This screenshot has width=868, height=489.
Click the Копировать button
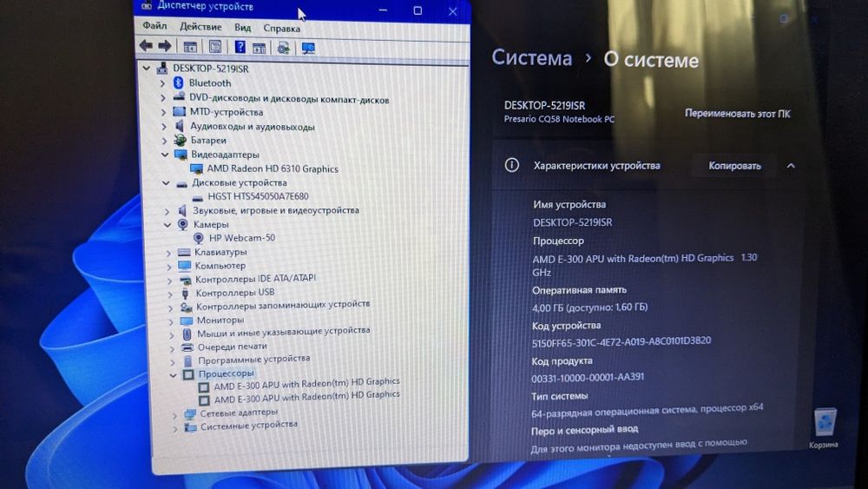point(734,166)
